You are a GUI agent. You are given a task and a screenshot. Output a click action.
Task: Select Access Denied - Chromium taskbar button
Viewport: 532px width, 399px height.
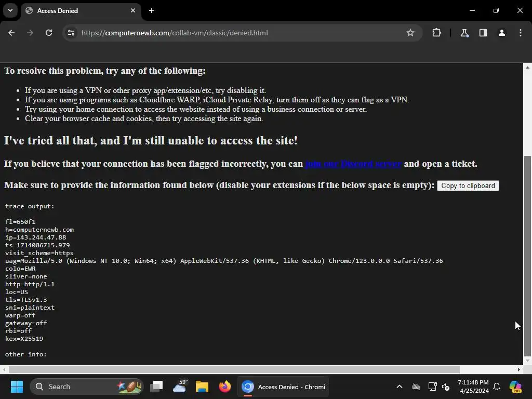point(283,387)
